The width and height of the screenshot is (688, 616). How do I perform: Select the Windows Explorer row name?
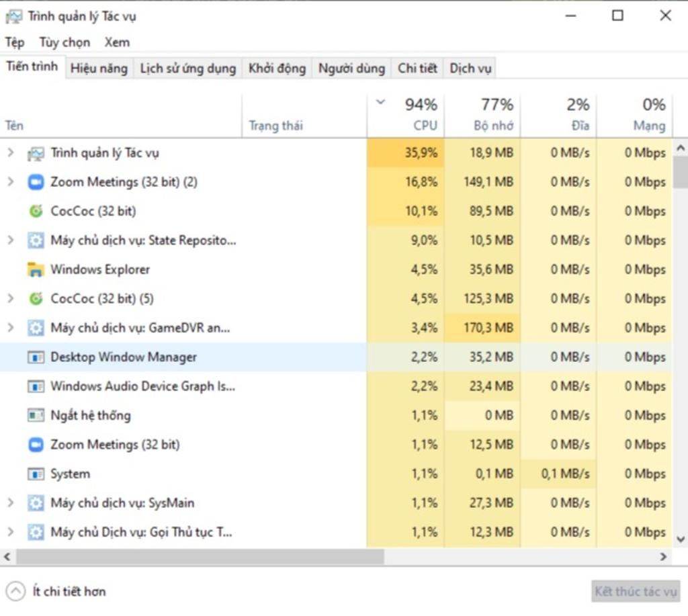pyautogui.click(x=100, y=269)
